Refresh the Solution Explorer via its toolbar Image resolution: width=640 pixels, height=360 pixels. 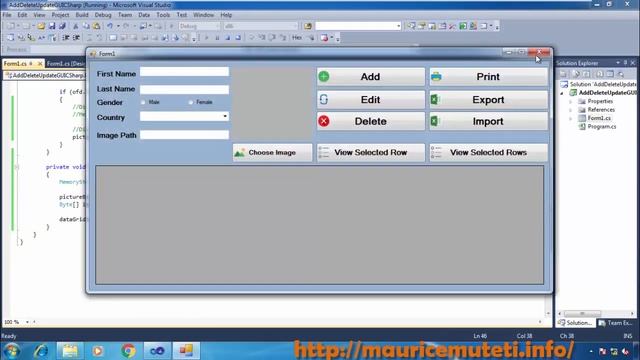point(587,74)
